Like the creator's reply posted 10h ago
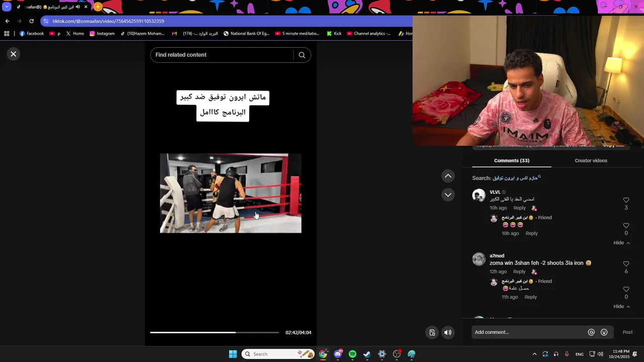The width and height of the screenshot is (644, 362). coord(626,226)
